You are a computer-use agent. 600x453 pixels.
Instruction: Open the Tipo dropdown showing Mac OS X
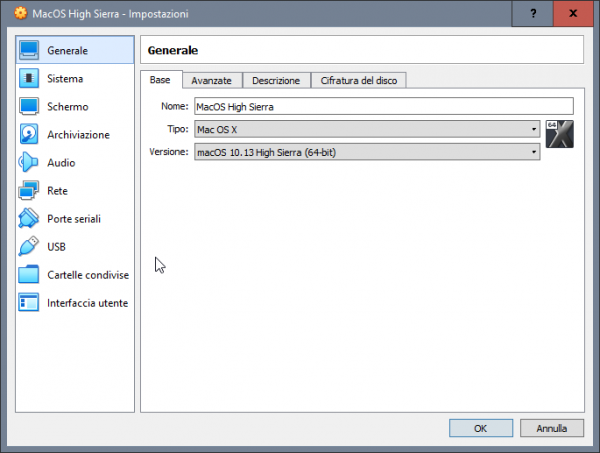(x=367, y=129)
